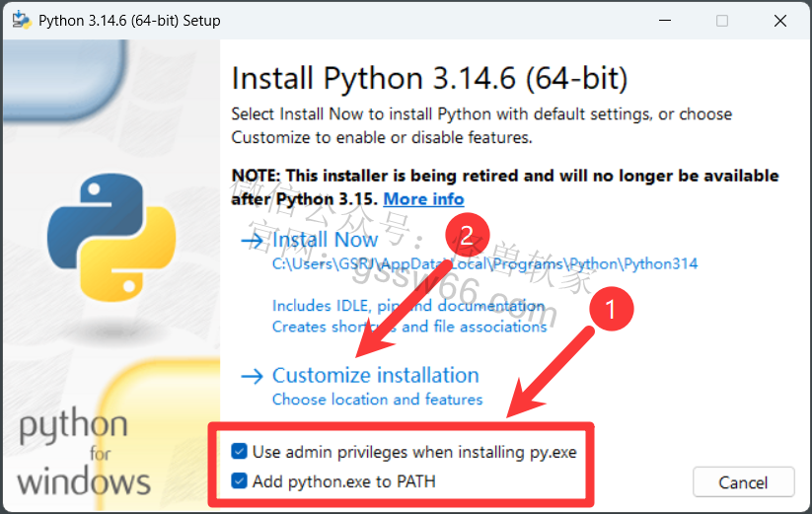Screen dimensions: 812x514
Task: Minimize the Python Setup window
Action: pos(665,21)
